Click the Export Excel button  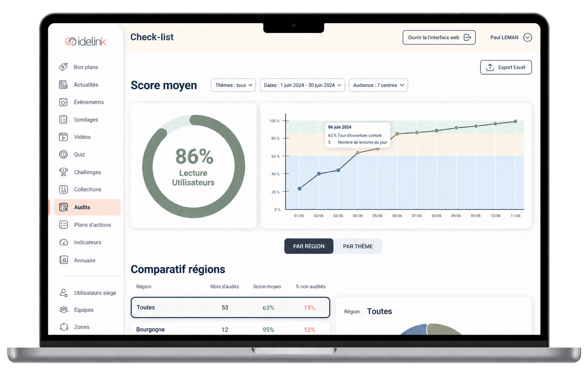tap(506, 67)
